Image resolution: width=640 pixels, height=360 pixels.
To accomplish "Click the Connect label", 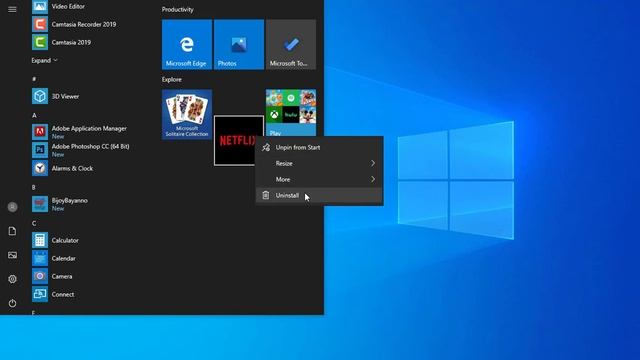I will 63,294.
